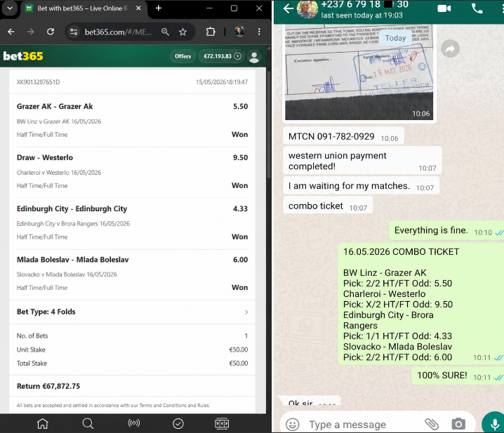Image resolution: width=504 pixels, height=433 pixels.
Task: Select the Bet with bet365 tab
Action: pos(84,8)
